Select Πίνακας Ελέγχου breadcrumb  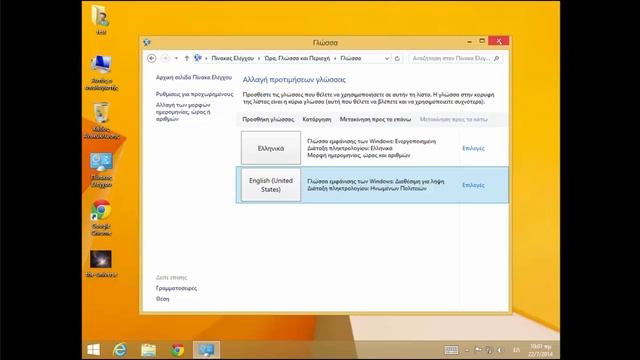pyautogui.click(x=232, y=58)
